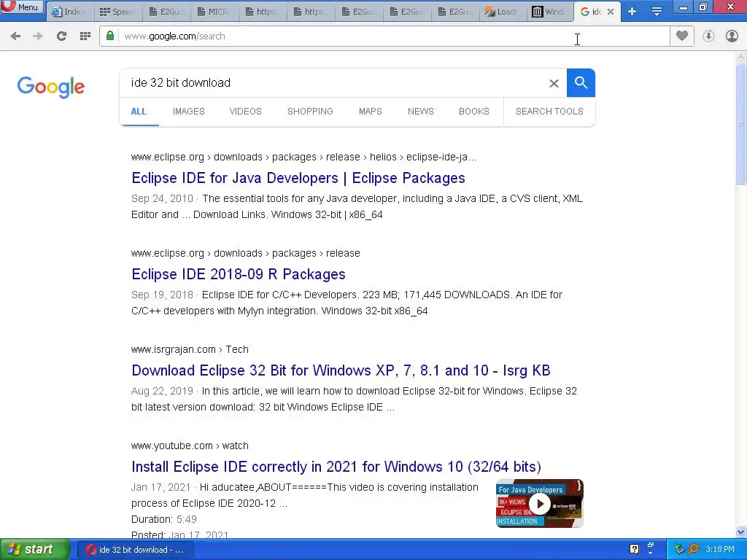
Task: Select 'ide 32 bit download' taskbar button
Action: coord(136,550)
